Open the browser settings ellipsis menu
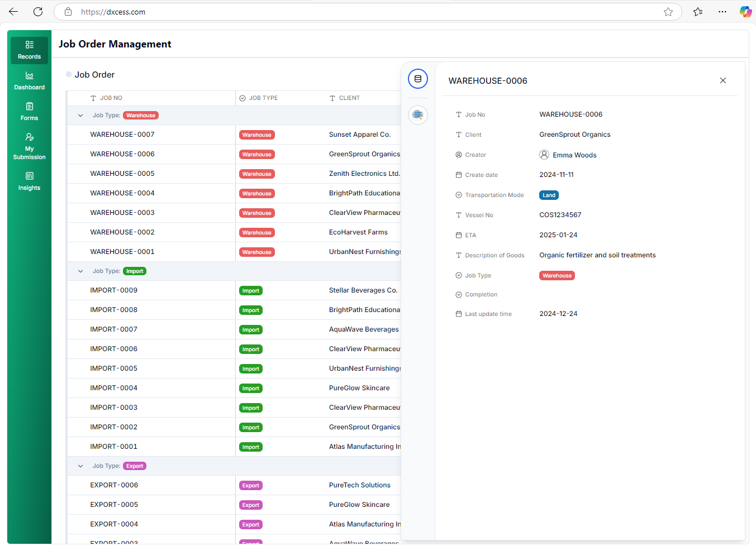 tap(722, 12)
